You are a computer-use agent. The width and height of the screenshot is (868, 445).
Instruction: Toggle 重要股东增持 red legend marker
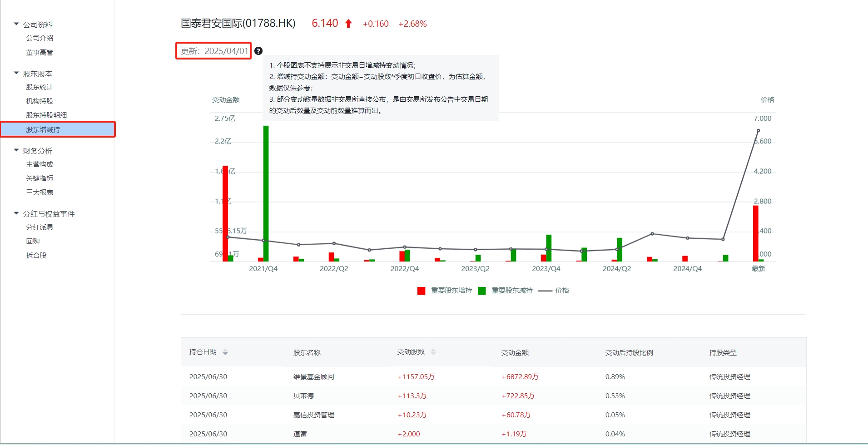click(421, 291)
